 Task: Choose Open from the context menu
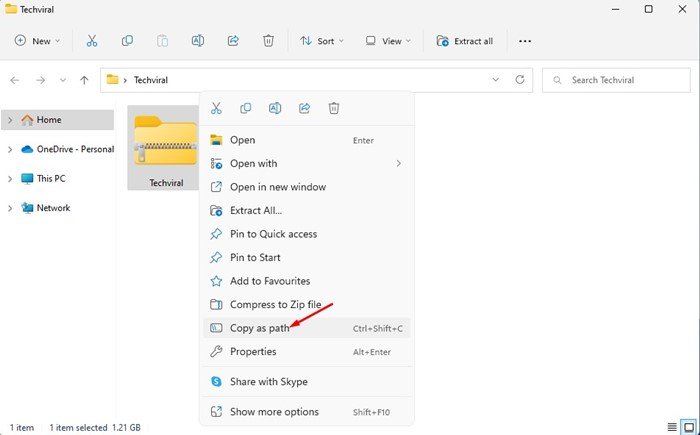point(307,140)
